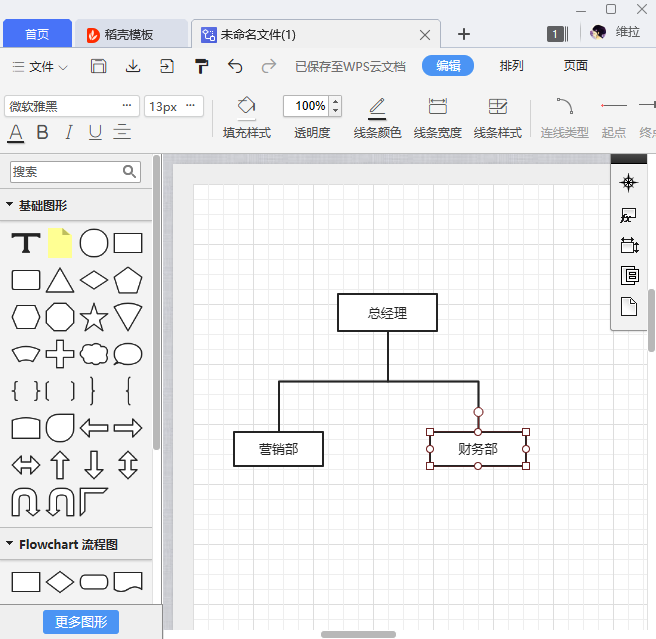Select the cloud shape

[94, 354]
